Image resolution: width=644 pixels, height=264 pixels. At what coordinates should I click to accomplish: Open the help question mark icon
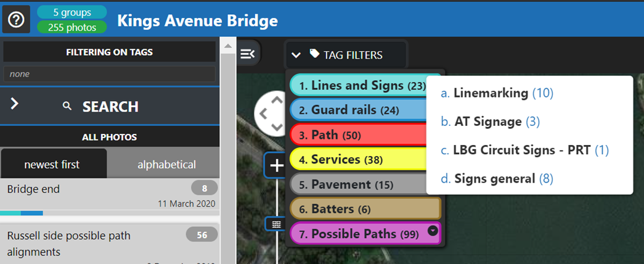pos(16,20)
